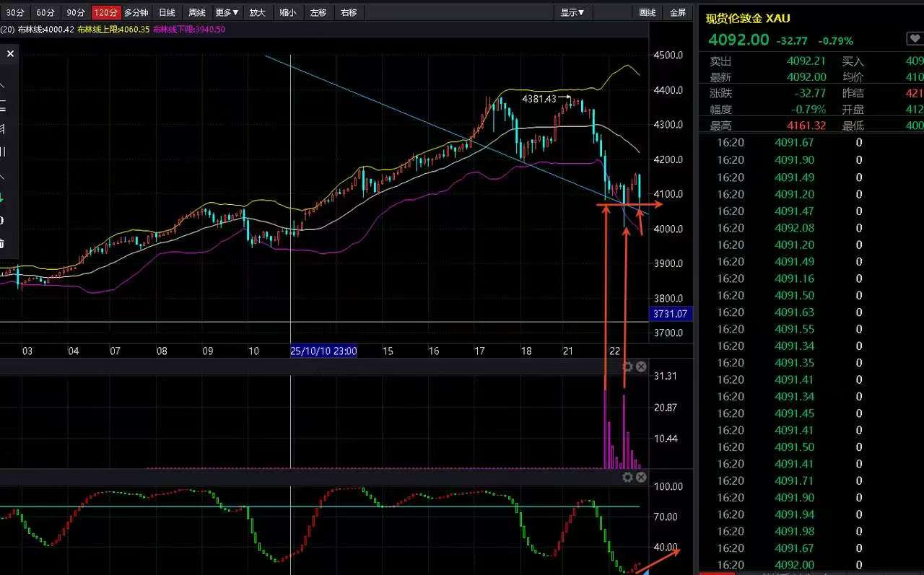
Task: Expand the 更多 dropdown
Action: tap(227, 12)
